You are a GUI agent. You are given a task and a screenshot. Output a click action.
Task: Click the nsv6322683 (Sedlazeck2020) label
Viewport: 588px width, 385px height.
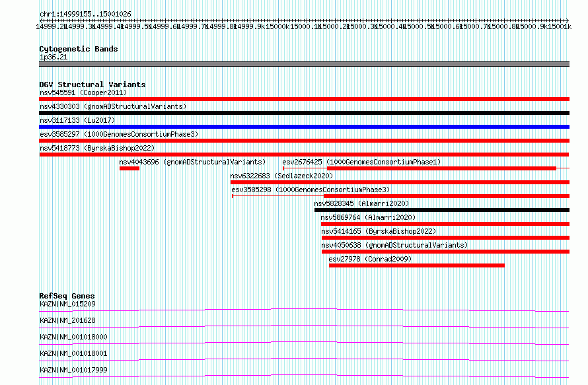[x=281, y=176]
